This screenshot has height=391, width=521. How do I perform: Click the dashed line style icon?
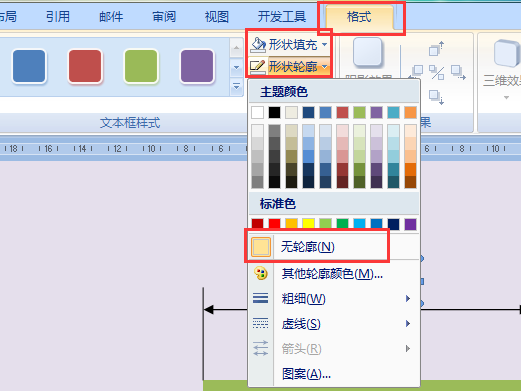[x=260, y=323]
